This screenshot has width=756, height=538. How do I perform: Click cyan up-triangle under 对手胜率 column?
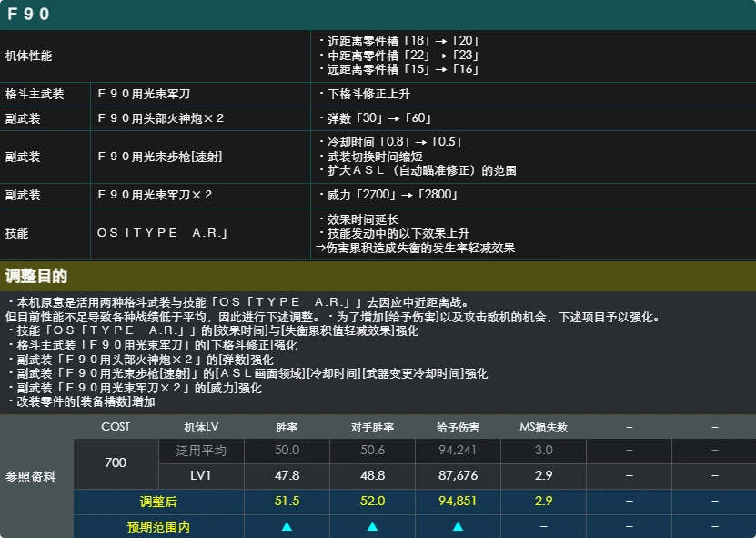372,526
